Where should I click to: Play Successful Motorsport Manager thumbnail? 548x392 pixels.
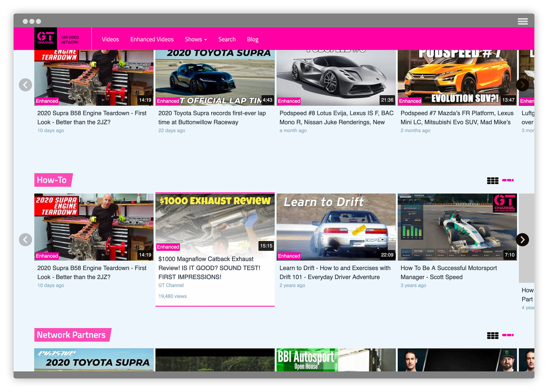pyautogui.click(x=457, y=227)
